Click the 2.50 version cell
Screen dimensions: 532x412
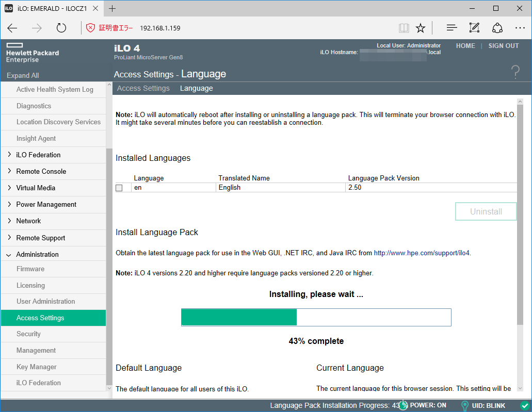431,188
